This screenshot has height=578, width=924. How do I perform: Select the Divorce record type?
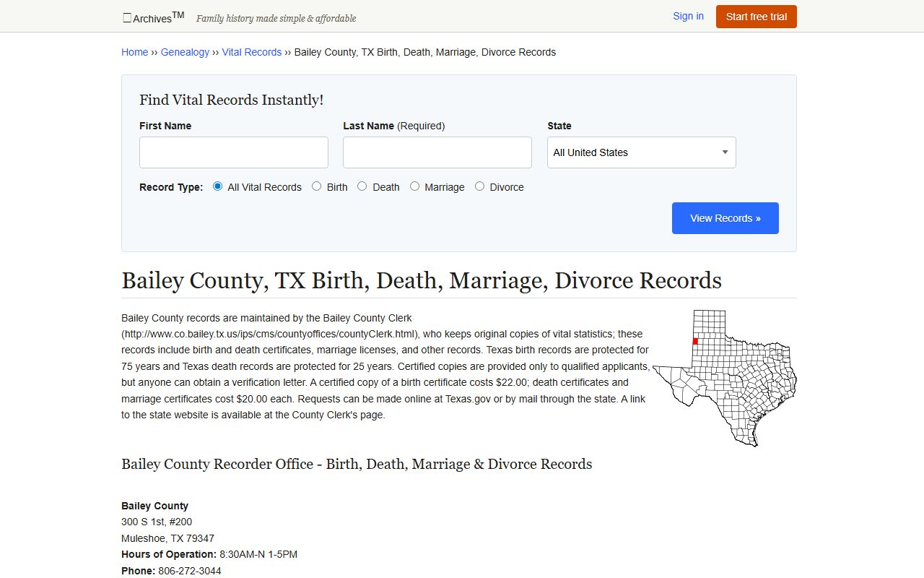coord(479,186)
